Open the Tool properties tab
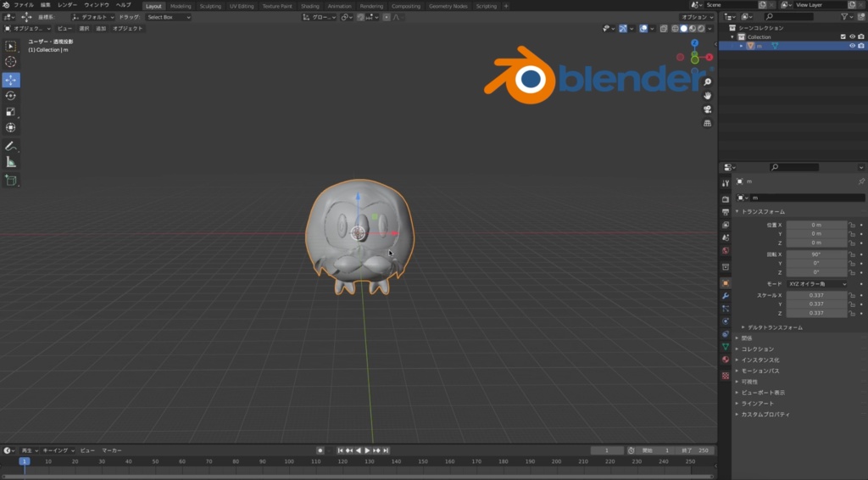The width and height of the screenshot is (868, 480). 726,183
